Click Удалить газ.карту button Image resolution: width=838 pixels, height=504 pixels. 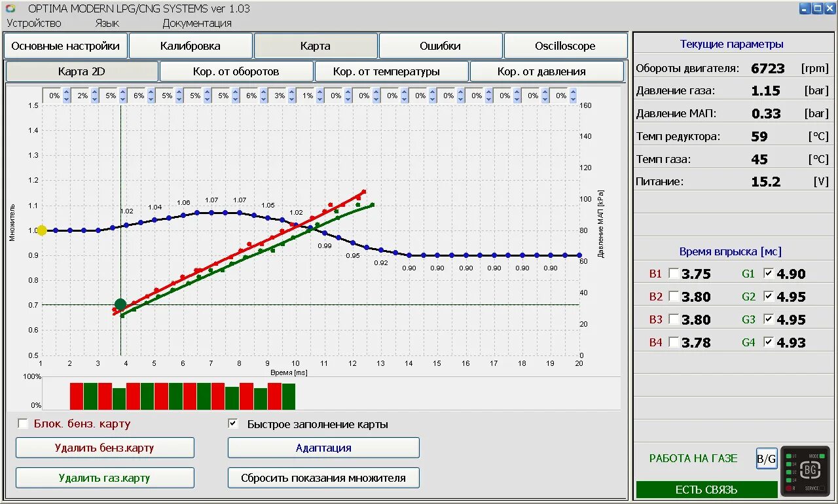point(105,478)
